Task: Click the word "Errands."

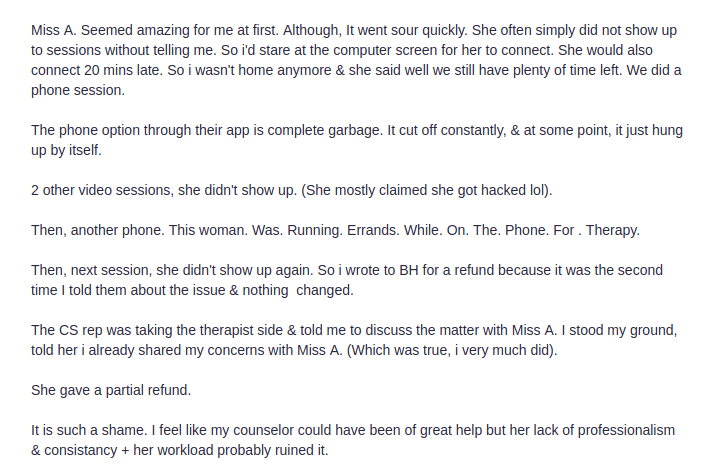Action: coord(353,230)
